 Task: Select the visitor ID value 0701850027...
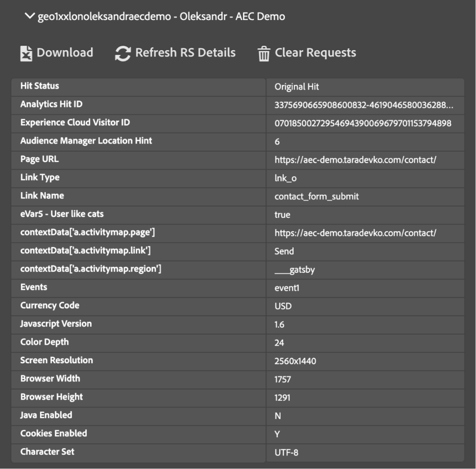tap(363, 123)
